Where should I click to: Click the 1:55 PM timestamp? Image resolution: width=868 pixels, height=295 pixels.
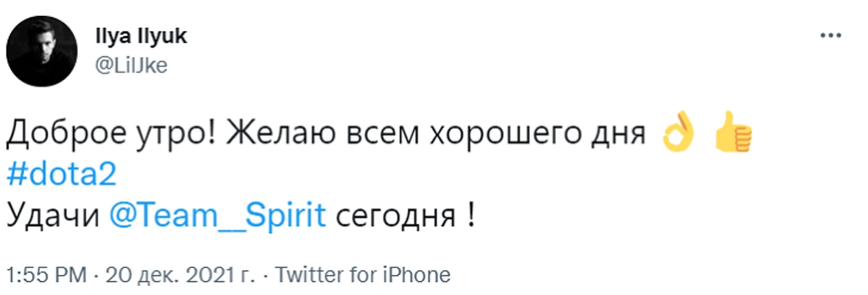45,275
